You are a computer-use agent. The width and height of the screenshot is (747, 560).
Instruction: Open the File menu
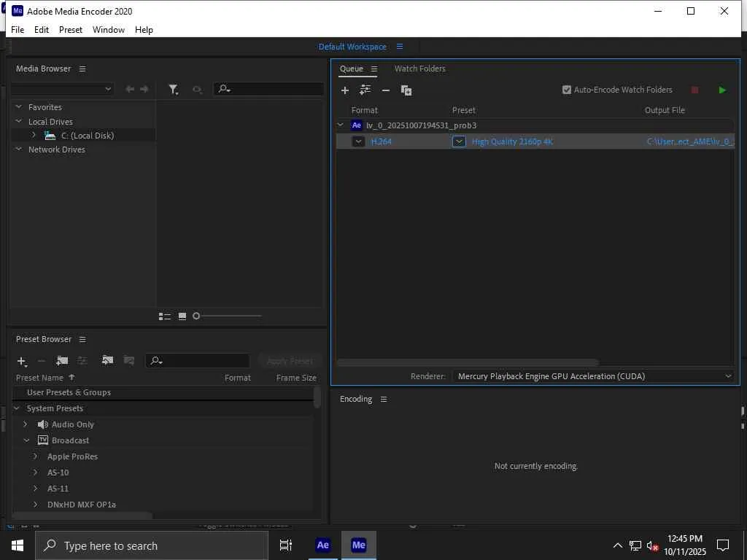[18, 29]
